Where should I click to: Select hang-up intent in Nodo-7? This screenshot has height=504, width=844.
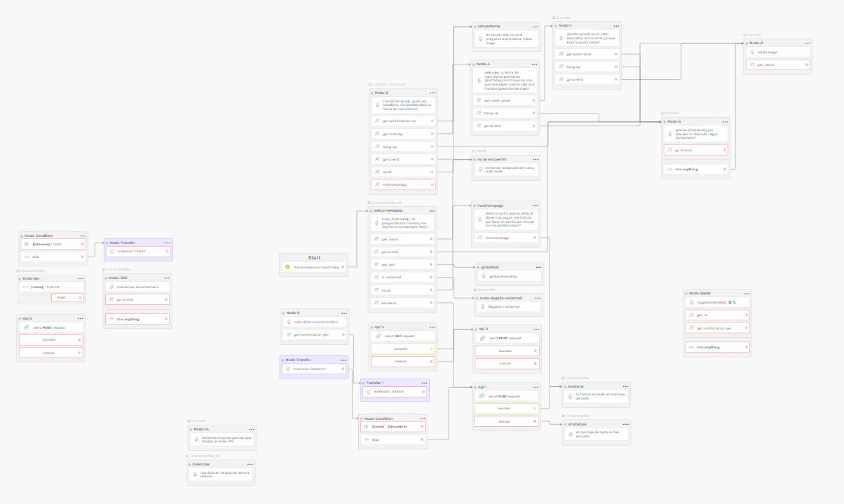(x=588, y=67)
